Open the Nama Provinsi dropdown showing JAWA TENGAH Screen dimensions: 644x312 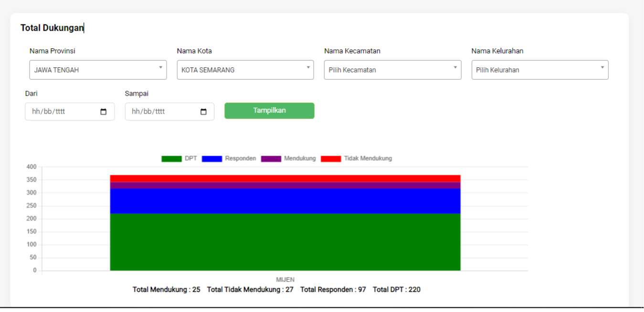pos(98,70)
